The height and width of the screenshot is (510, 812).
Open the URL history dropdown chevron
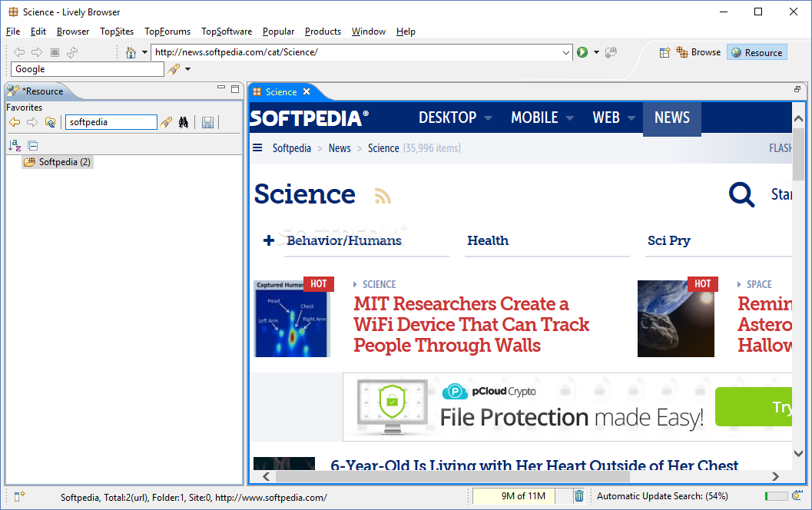(x=566, y=52)
